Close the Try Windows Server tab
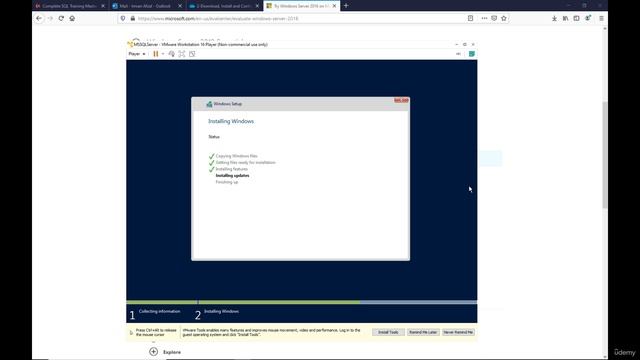The height and width of the screenshot is (360, 640). coord(334,6)
